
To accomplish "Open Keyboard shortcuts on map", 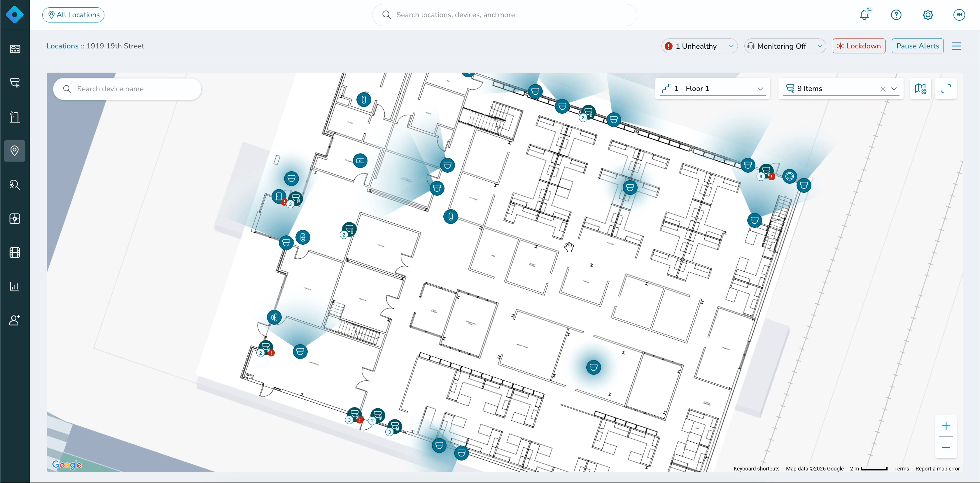I will click(x=756, y=468).
